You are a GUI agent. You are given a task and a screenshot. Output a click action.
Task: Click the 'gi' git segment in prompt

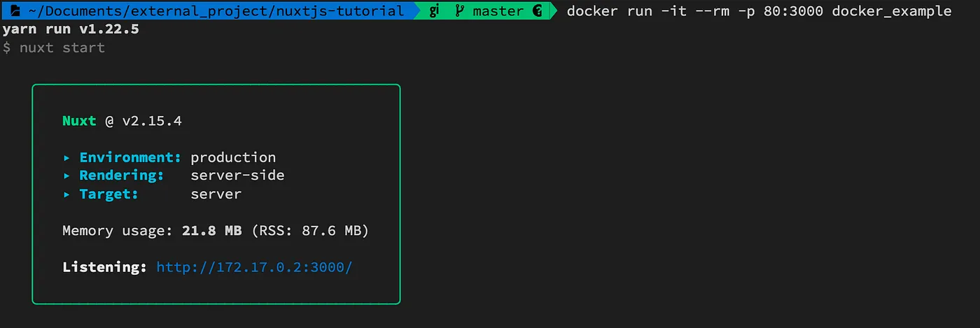tap(434, 10)
